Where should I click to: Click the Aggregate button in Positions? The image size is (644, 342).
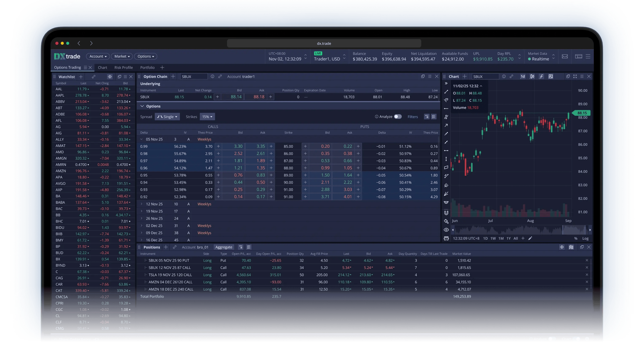[x=224, y=247]
